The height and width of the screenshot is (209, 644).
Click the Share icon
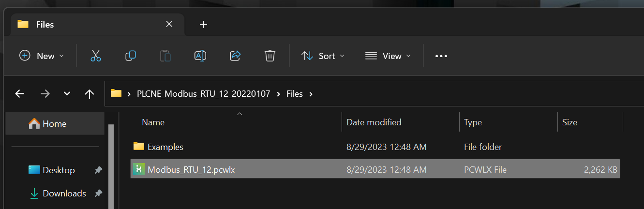(235, 56)
